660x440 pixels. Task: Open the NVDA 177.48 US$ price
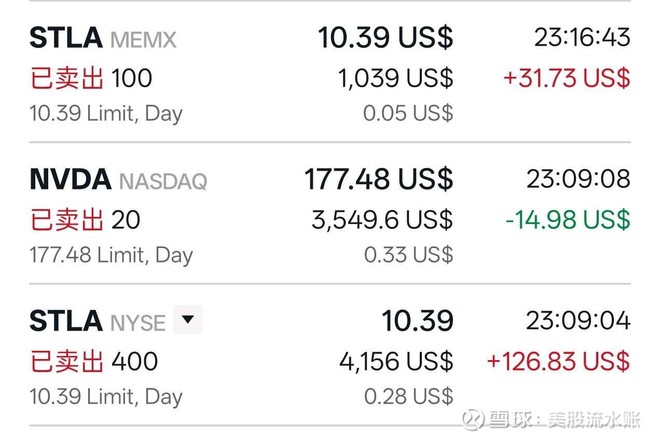point(378,180)
